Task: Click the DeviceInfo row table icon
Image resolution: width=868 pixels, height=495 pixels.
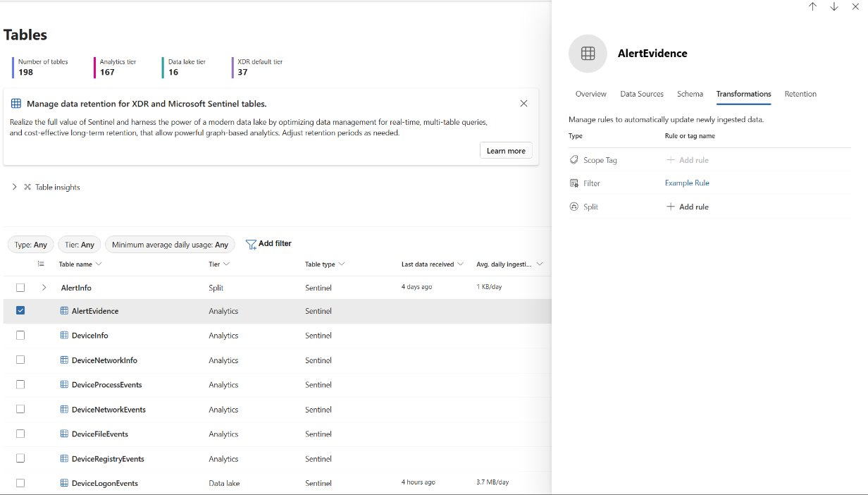Action: 64,336
